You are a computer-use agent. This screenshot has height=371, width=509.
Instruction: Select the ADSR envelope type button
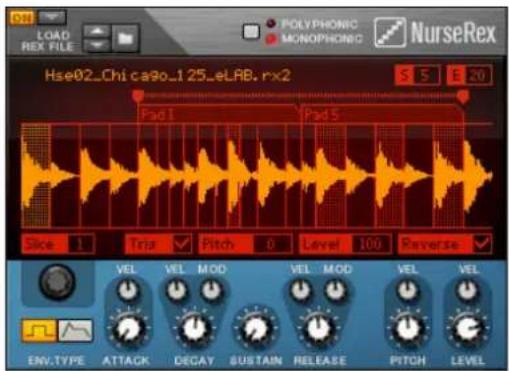click(75, 330)
